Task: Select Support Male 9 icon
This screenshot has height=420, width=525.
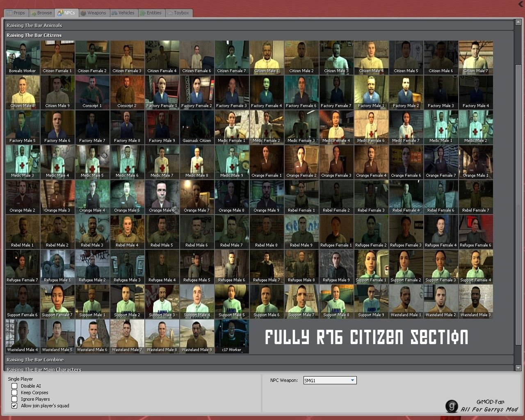Action: 371,301
